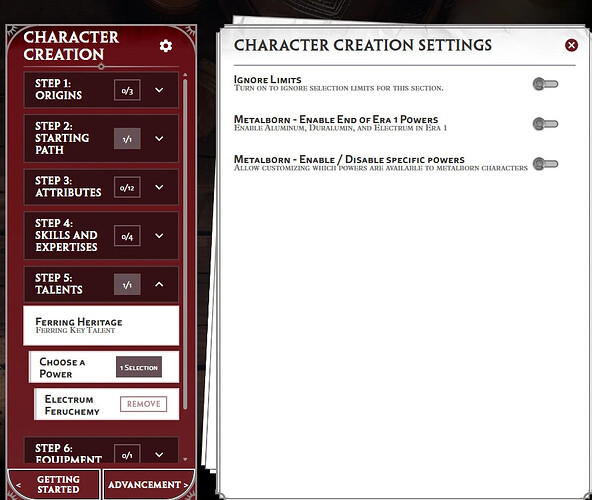The height and width of the screenshot is (500, 592).
Task: Expand Step 4: Skills and Expertises chevron
Action: [159, 236]
